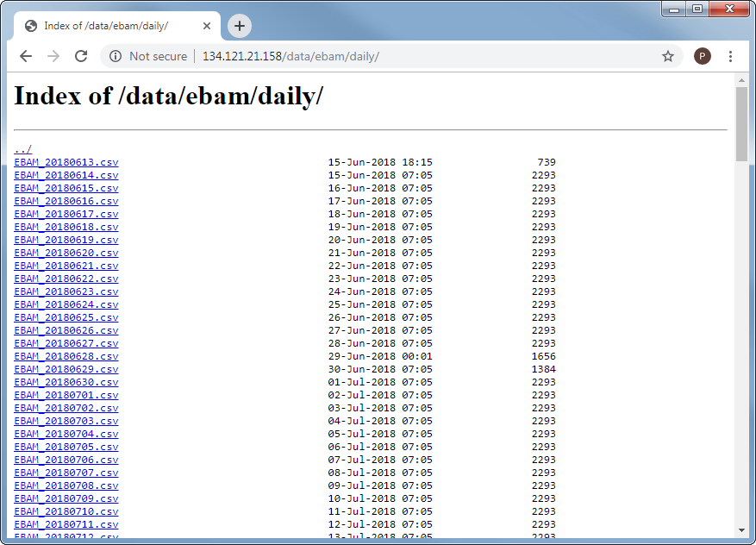Open EBAM_20180710.csv
756x545 pixels.
(66, 511)
